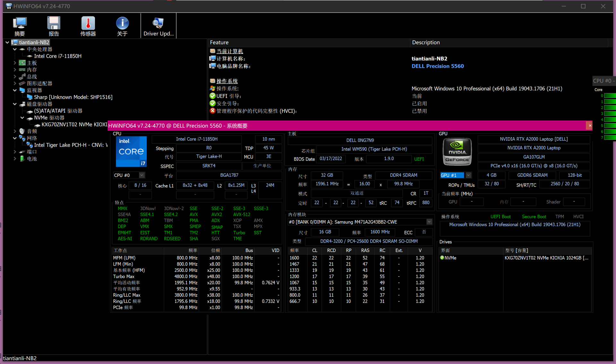Click the 1600 memory timing row
The width and height of the screenshot is (616, 364).
click(361, 258)
